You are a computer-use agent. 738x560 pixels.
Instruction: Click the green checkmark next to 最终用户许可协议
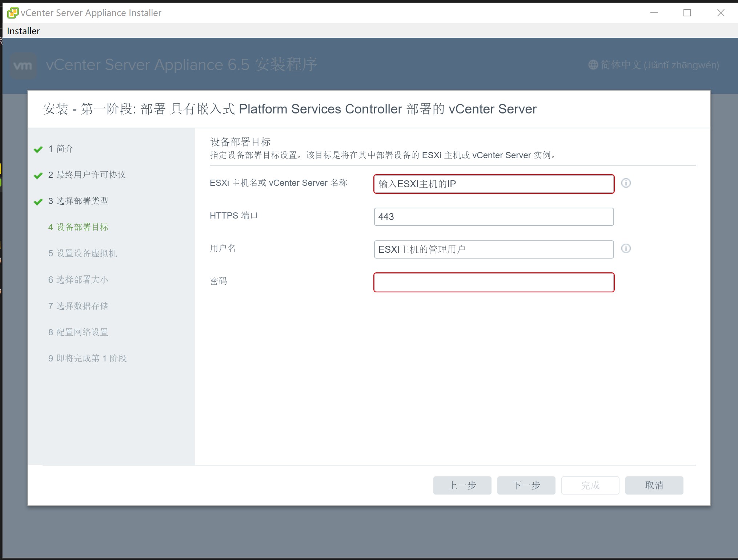pyautogui.click(x=38, y=176)
